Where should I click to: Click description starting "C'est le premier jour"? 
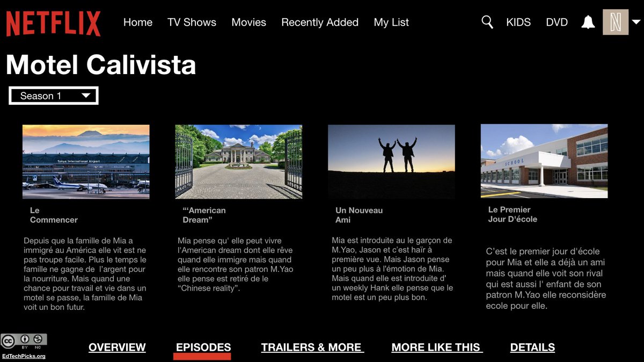click(x=546, y=279)
